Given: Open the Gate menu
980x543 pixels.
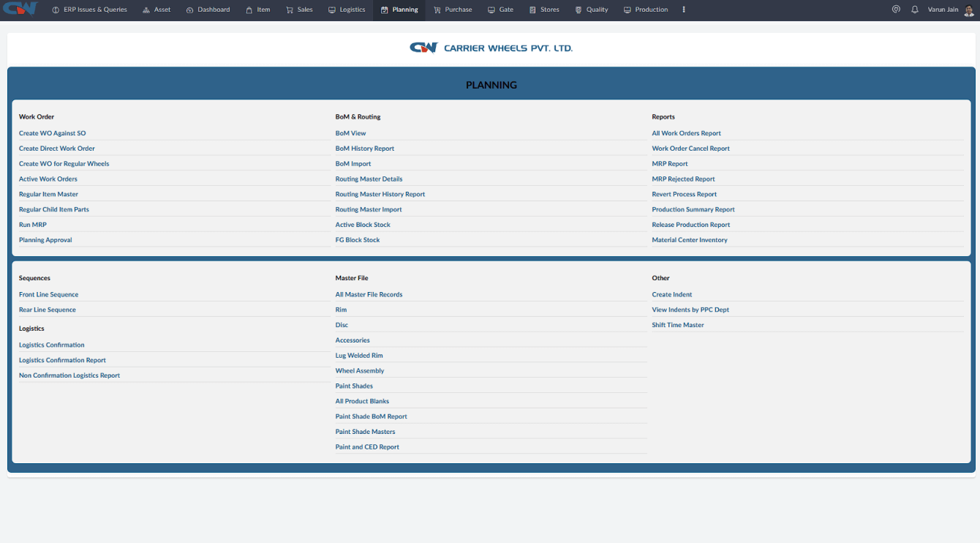Looking at the screenshot, I should 501,10.
